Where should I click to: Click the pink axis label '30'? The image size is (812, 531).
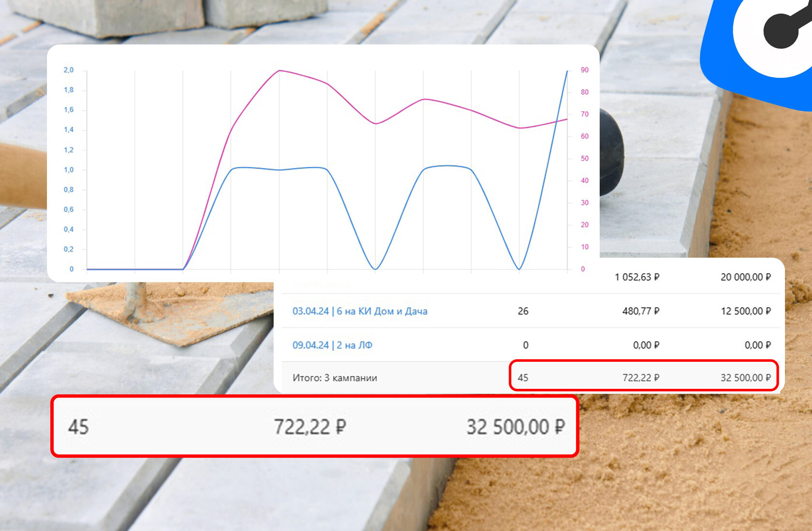[585, 203]
